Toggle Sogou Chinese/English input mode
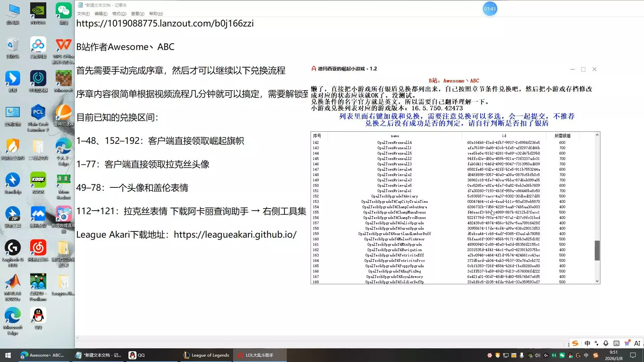The image size is (644, 362). [587, 343]
